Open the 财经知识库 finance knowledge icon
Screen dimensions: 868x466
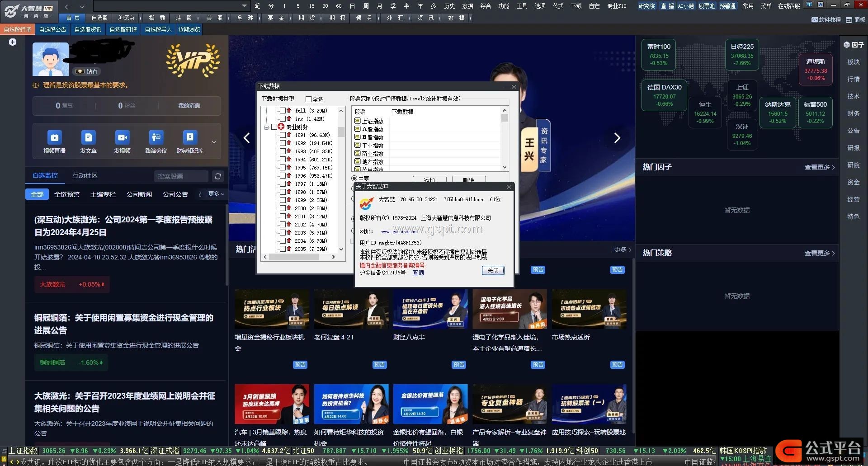[x=190, y=137]
